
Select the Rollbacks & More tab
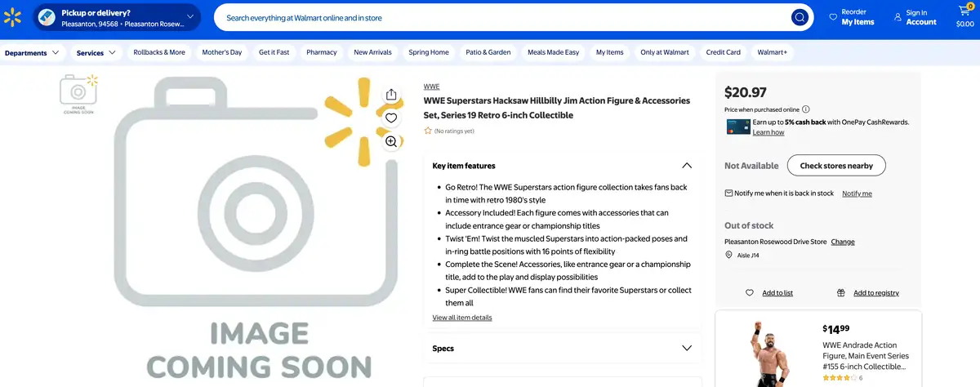point(159,52)
